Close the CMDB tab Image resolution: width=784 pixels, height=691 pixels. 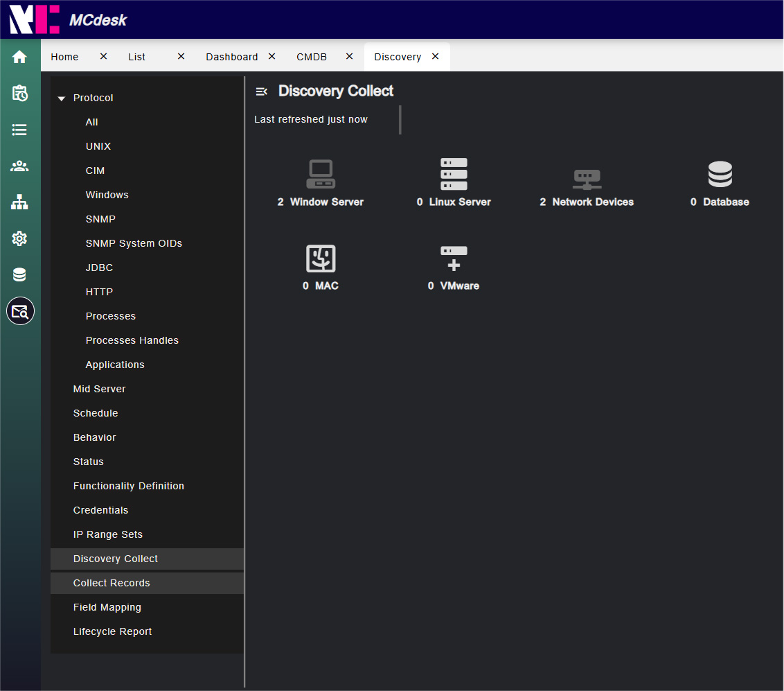click(349, 57)
